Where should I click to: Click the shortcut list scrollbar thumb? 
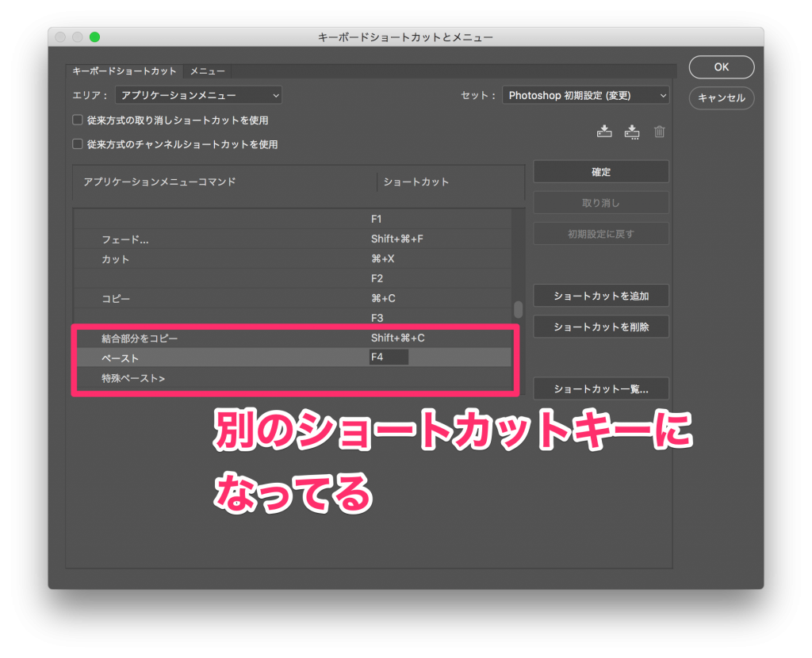coord(518,308)
